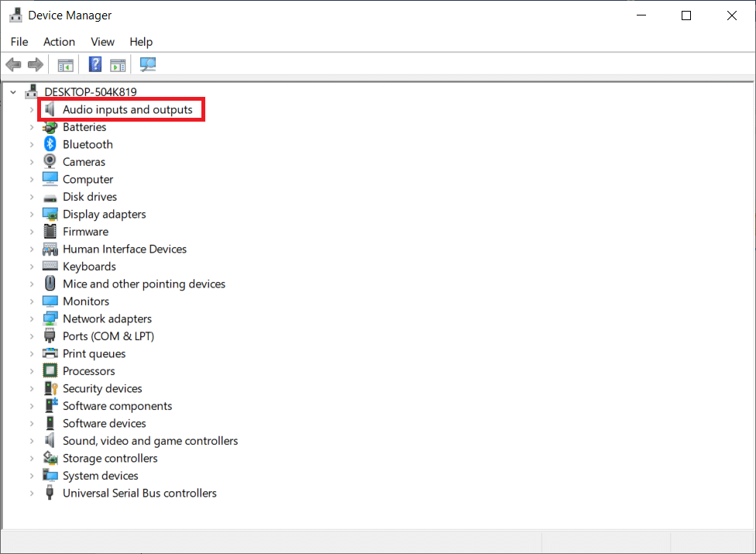The height and width of the screenshot is (554, 756).
Task: Select the Monitors label
Action: [x=86, y=301]
